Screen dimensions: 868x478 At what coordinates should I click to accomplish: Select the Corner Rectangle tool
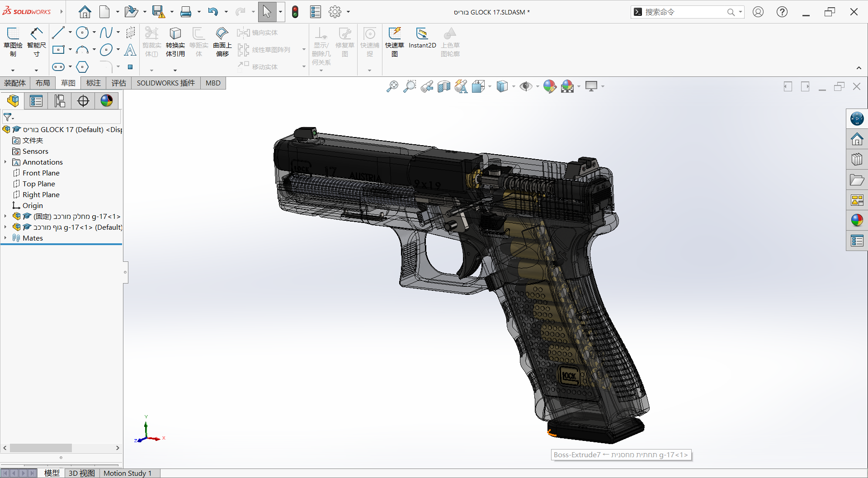click(x=58, y=50)
